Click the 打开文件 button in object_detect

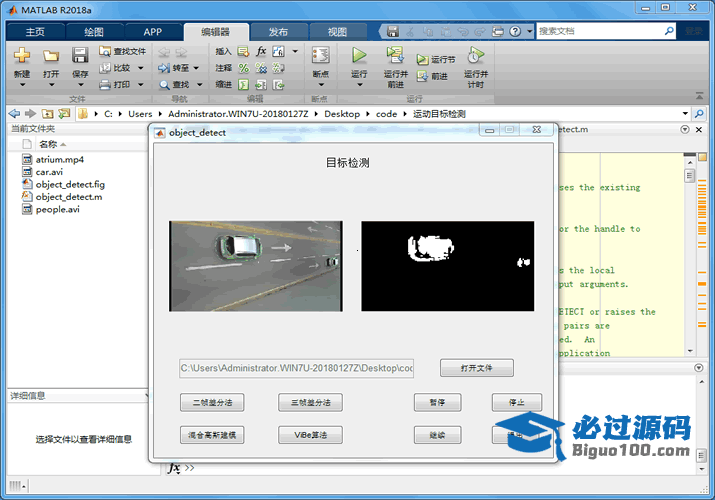(x=477, y=368)
